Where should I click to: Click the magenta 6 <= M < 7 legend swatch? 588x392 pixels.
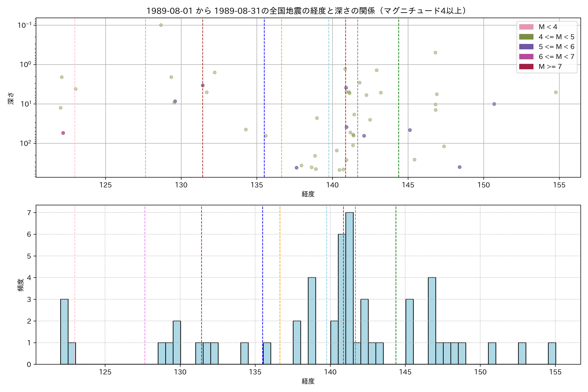(526, 57)
